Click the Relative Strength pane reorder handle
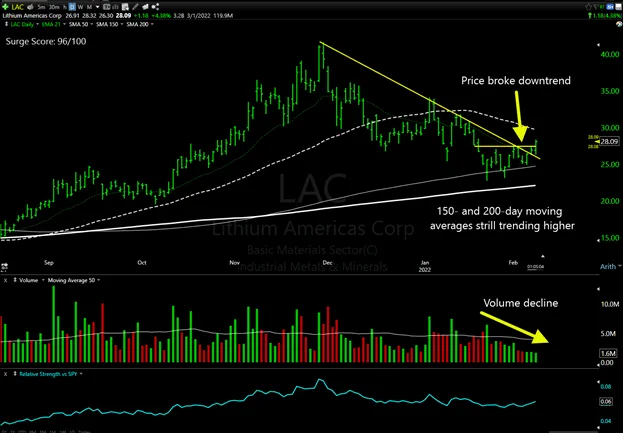This screenshot has height=433, width=623. click(15, 374)
